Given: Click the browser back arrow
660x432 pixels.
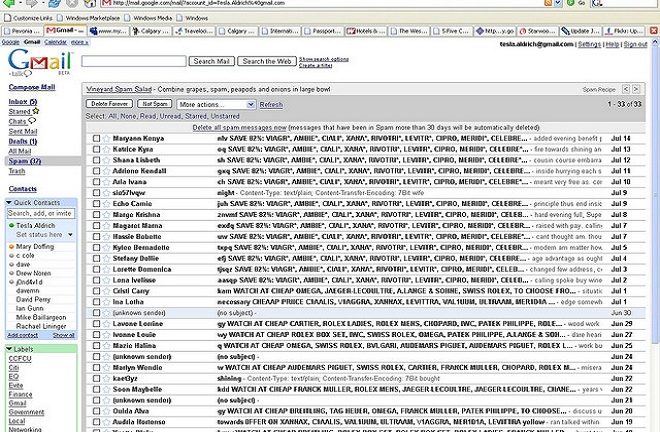Looking at the screenshot, I should (x=9, y=3).
